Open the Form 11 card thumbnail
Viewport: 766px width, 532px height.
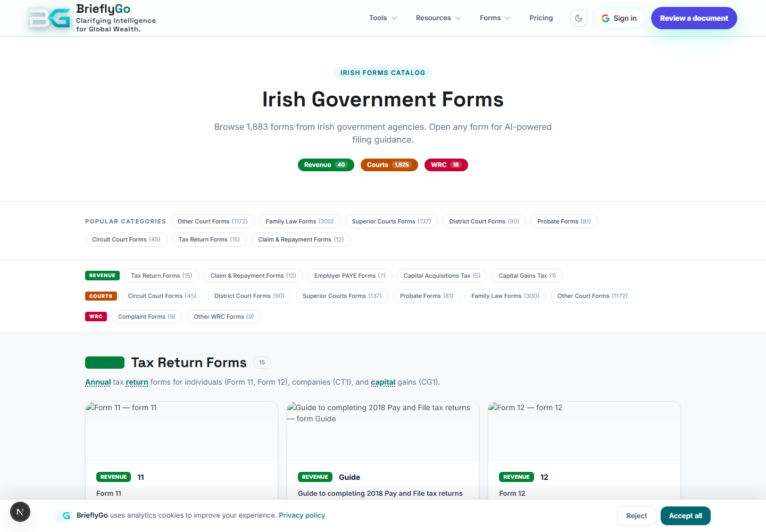tap(181, 431)
